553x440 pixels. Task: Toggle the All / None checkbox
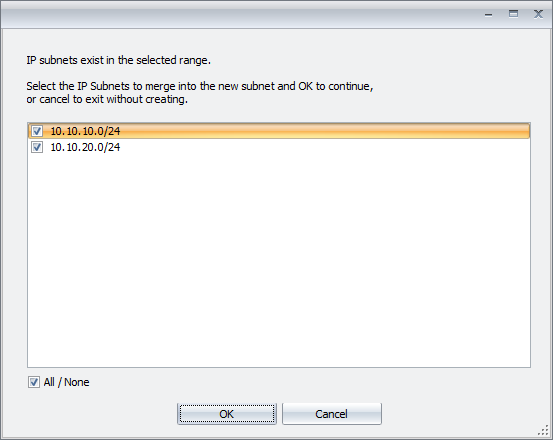click(34, 382)
